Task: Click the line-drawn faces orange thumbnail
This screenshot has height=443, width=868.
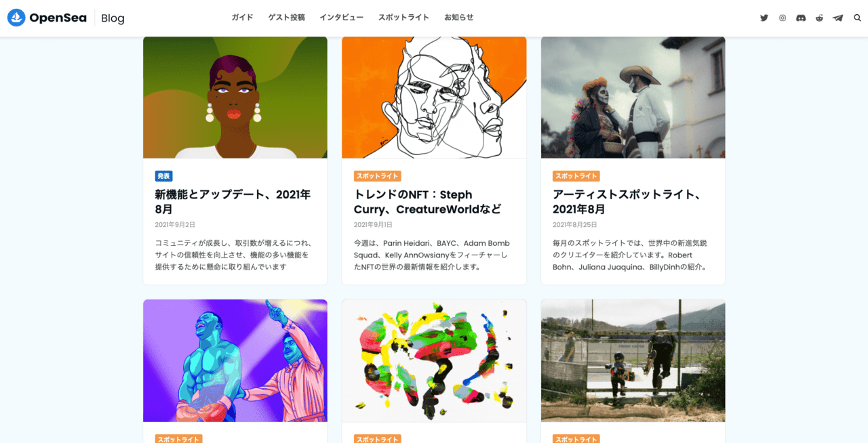Action: tap(434, 98)
